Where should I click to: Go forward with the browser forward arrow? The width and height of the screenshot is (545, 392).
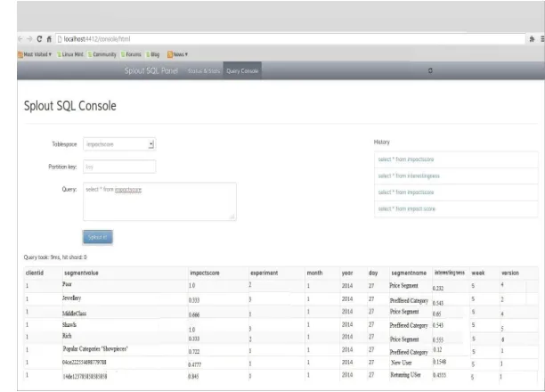coord(29,39)
